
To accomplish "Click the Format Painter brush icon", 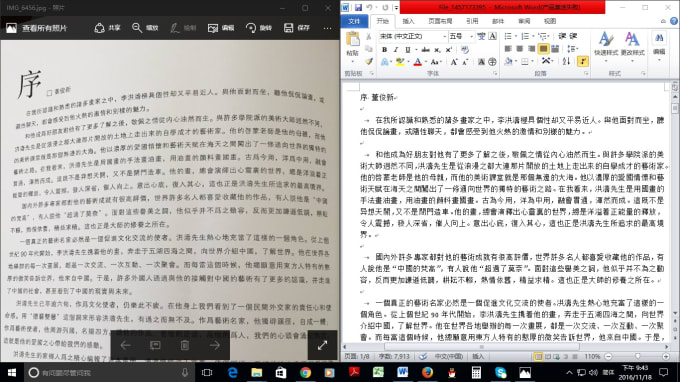I will click(369, 61).
